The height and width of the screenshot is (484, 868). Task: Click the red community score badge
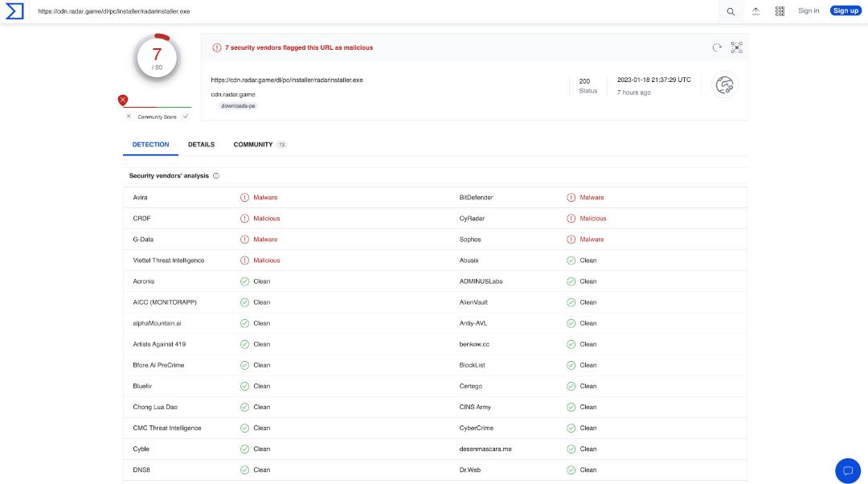pos(123,100)
